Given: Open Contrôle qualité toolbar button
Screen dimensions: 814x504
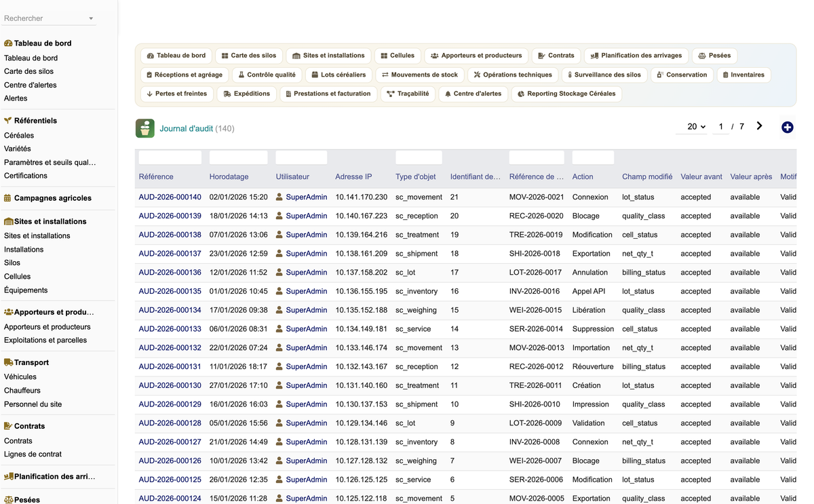Looking at the screenshot, I should (267, 75).
